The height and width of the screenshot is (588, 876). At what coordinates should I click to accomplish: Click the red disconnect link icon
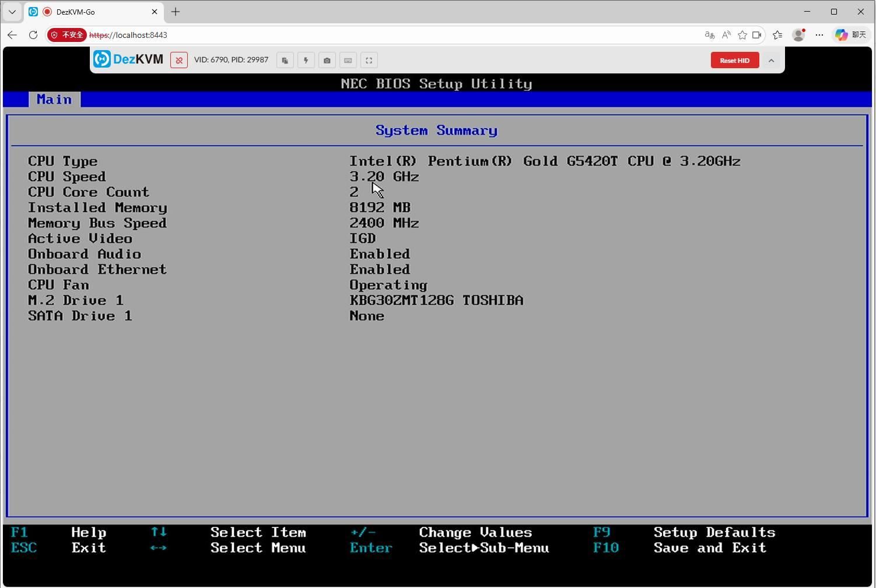point(179,60)
